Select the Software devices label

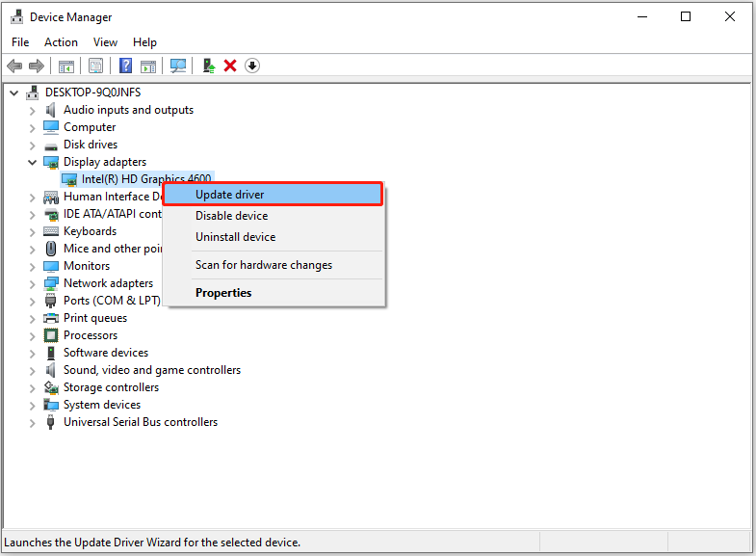point(106,353)
